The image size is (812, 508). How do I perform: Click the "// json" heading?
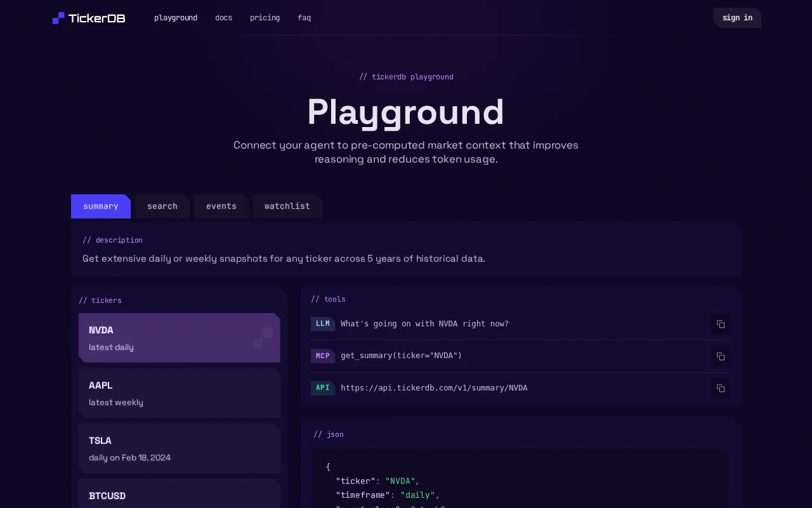point(329,434)
